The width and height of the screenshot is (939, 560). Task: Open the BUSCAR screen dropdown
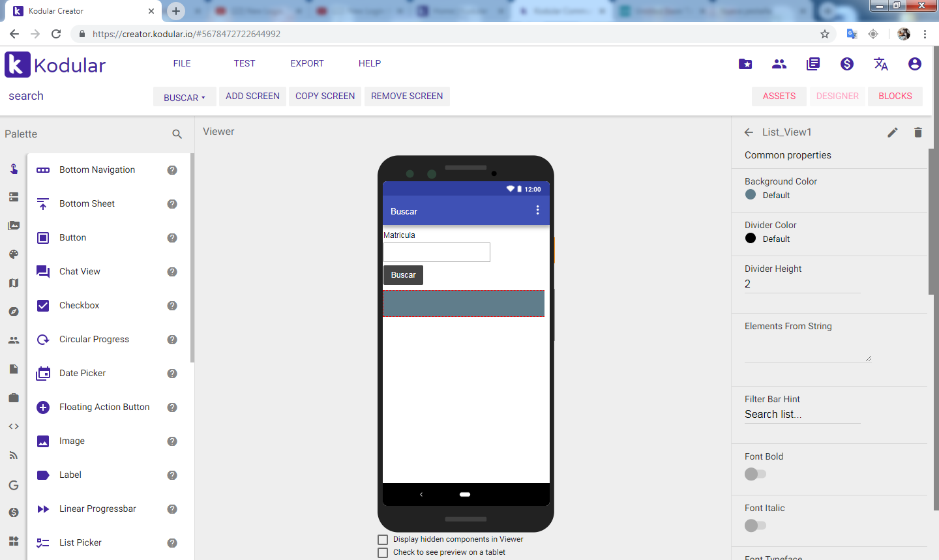pos(185,97)
